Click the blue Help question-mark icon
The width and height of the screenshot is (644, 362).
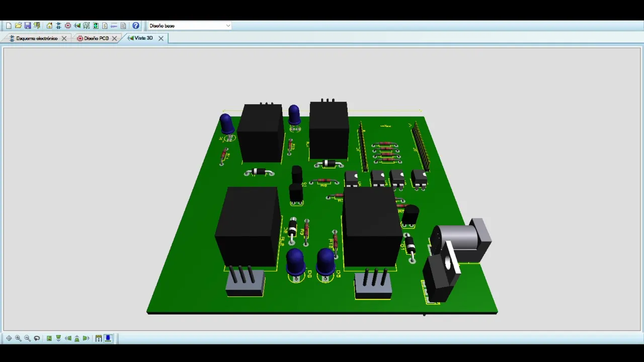[136, 26]
